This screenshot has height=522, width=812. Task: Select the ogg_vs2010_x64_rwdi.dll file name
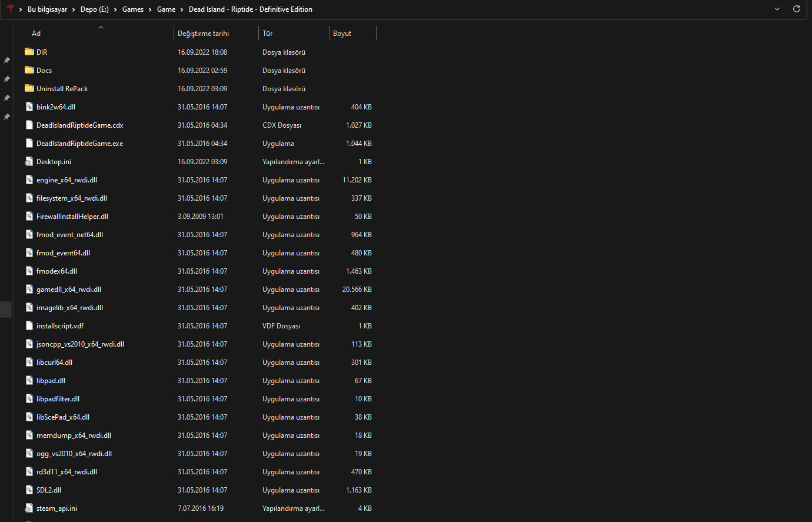click(74, 453)
